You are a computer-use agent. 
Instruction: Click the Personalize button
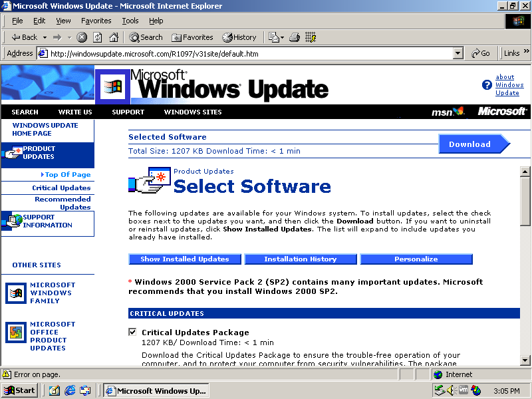click(x=416, y=259)
